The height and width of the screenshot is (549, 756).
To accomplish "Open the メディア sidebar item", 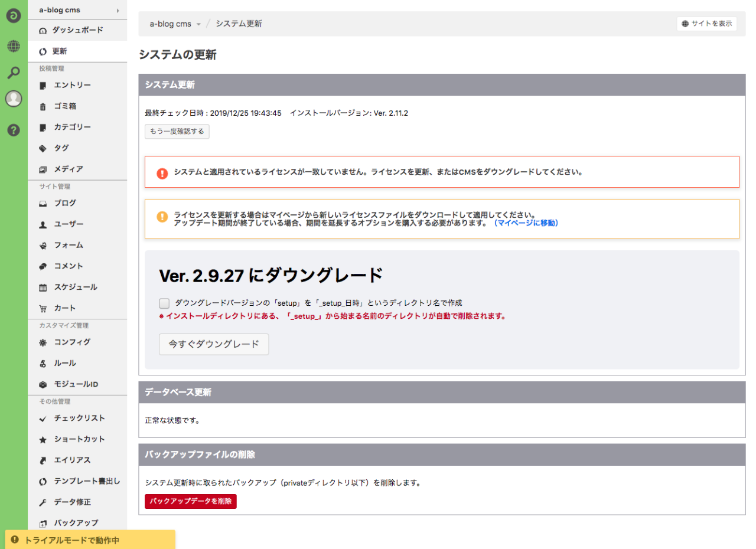I will point(68,169).
